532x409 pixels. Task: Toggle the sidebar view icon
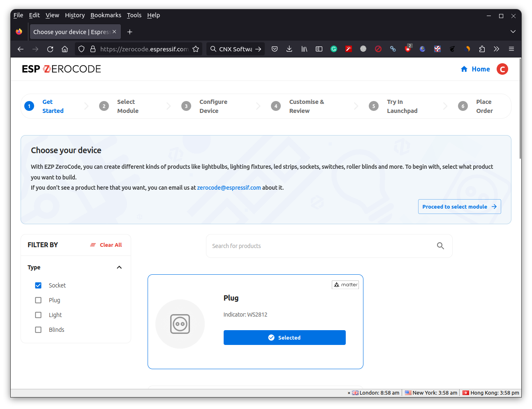(x=319, y=49)
